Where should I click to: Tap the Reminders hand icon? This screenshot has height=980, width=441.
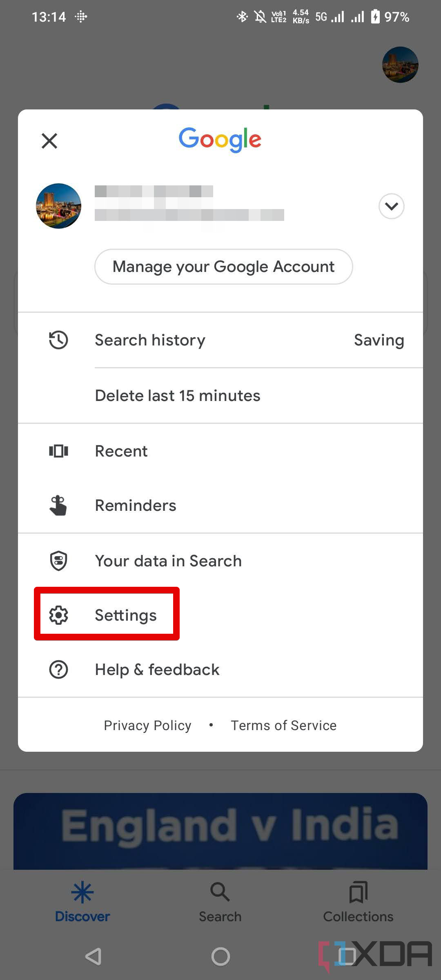(58, 505)
